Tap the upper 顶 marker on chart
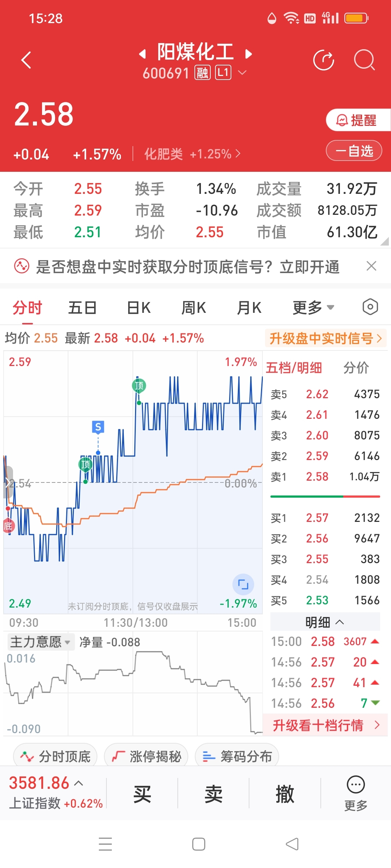Image resolution: width=391 pixels, height=868 pixels. tap(139, 386)
